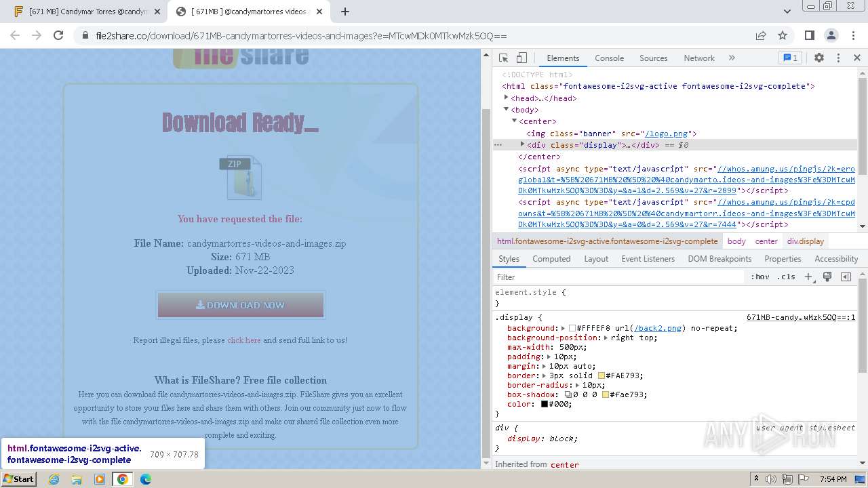The width and height of the screenshot is (868, 488).
Task: Select the body breadcrumb
Action: click(736, 241)
